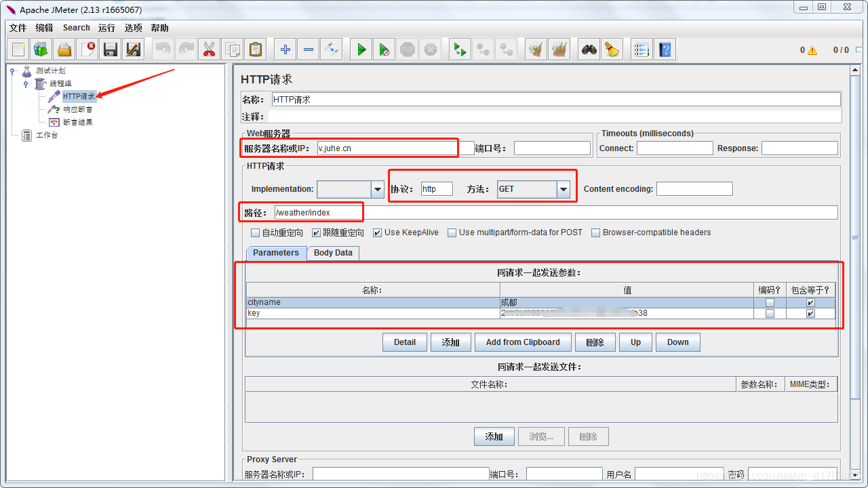This screenshot has width=868, height=488.
Task: Click the Redo arrow icon
Action: 186,49
